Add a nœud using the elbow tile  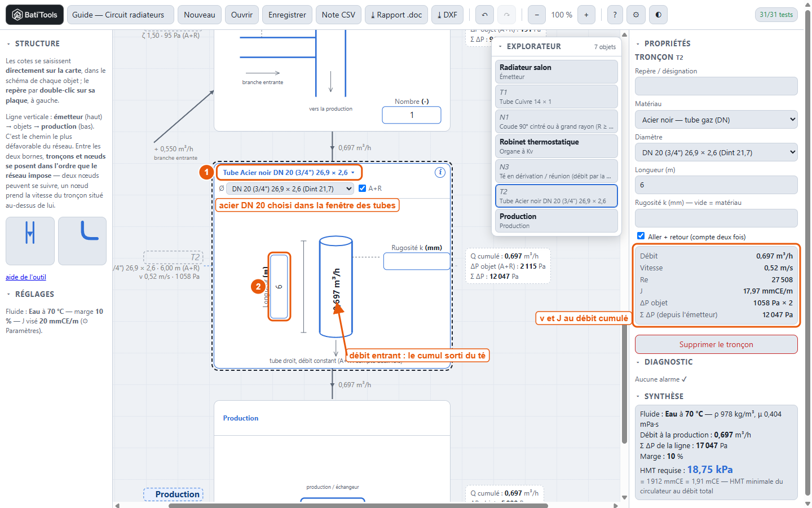(82, 241)
